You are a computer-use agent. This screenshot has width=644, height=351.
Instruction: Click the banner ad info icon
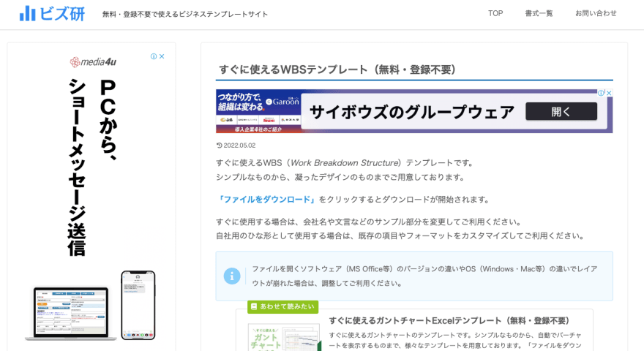tap(601, 93)
